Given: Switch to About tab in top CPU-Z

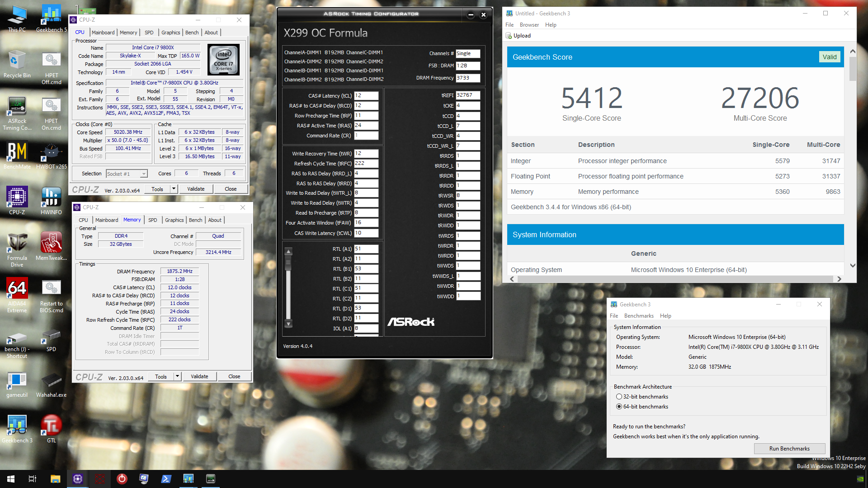Looking at the screenshot, I should pos(211,33).
